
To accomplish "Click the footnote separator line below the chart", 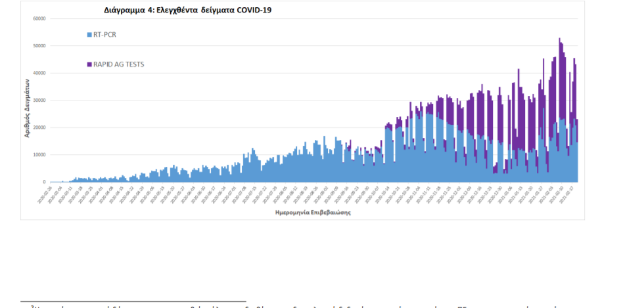I will coord(133,300).
